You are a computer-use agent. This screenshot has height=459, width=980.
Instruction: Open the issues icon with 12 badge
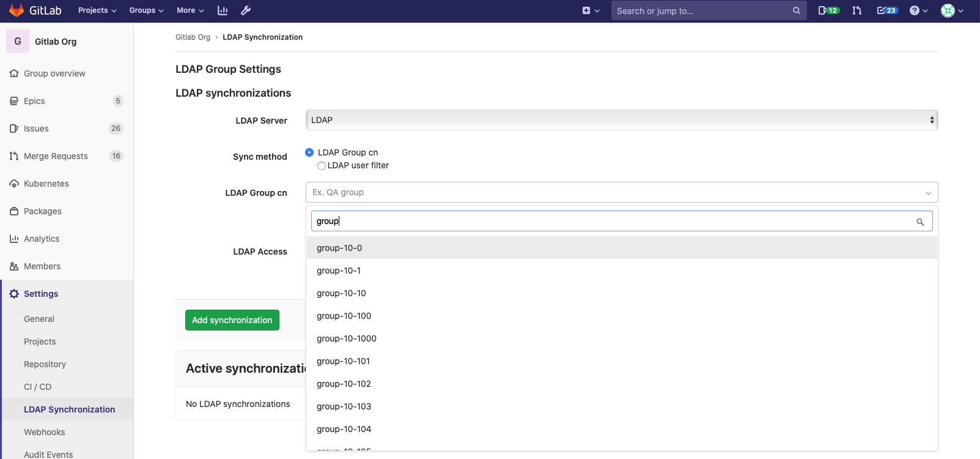click(x=828, y=10)
